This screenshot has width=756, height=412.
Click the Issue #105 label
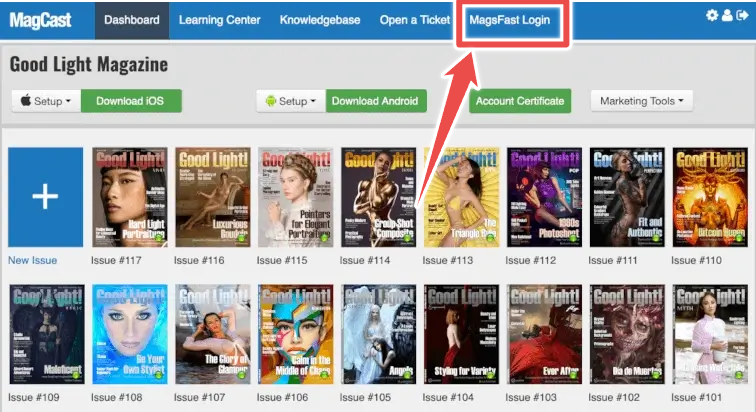tap(365, 398)
